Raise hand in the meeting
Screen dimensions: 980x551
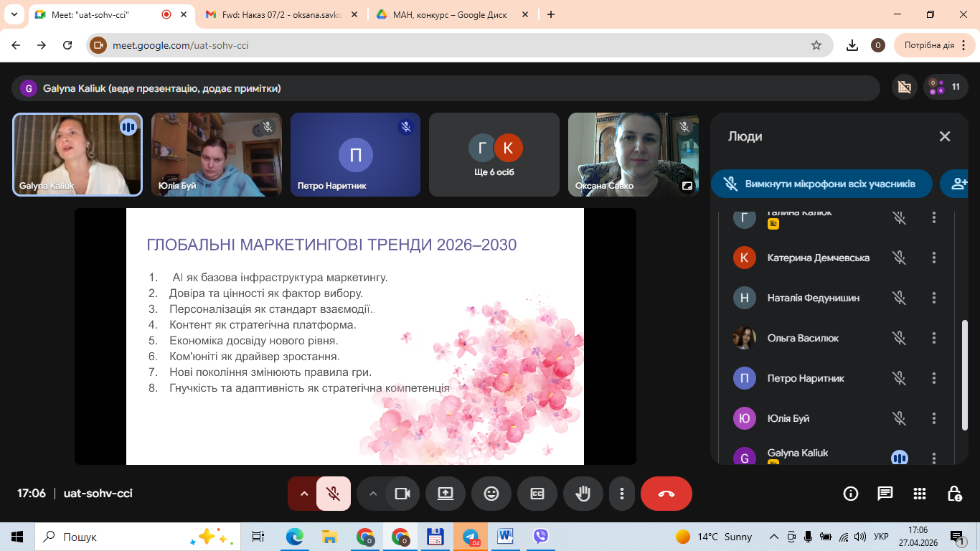[583, 494]
